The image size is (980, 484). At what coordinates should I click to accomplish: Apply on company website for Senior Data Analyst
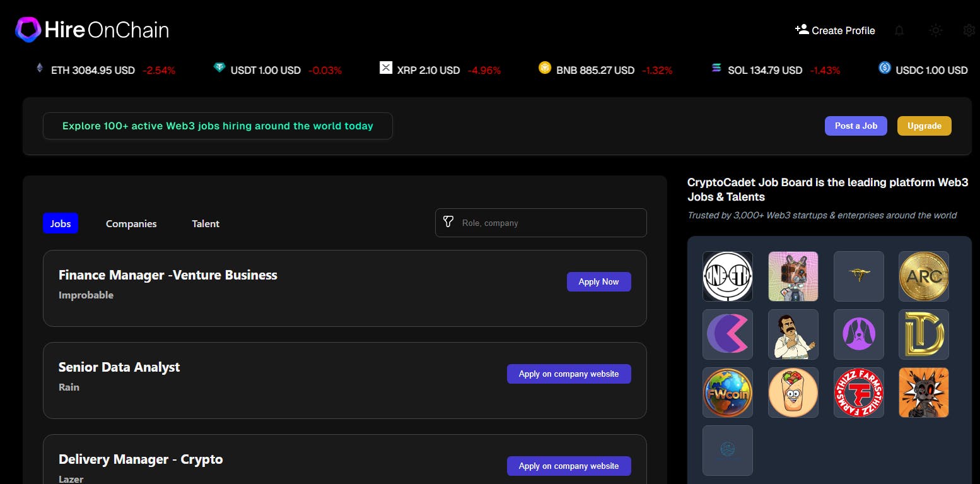[569, 374]
